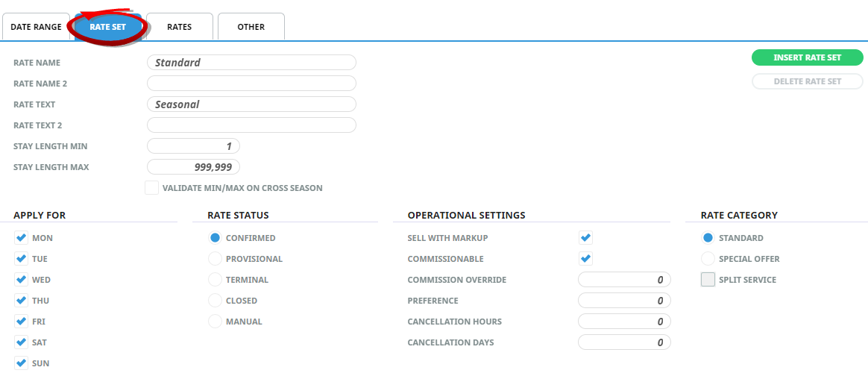Click the Rate Text 2 field
868x379 pixels.
(251, 125)
